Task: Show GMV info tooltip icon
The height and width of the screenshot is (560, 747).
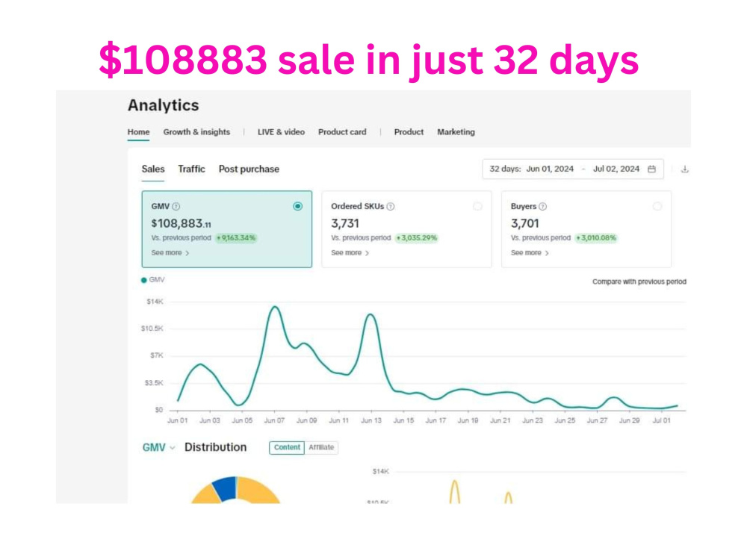Action: (x=176, y=206)
